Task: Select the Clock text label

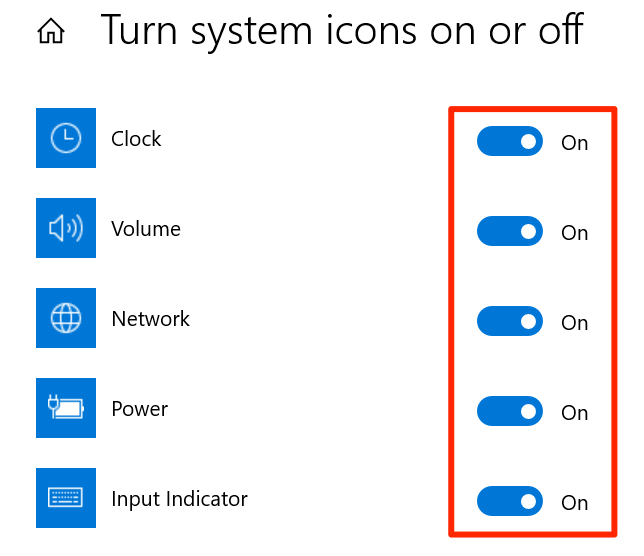Action: click(x=136, y=139)
